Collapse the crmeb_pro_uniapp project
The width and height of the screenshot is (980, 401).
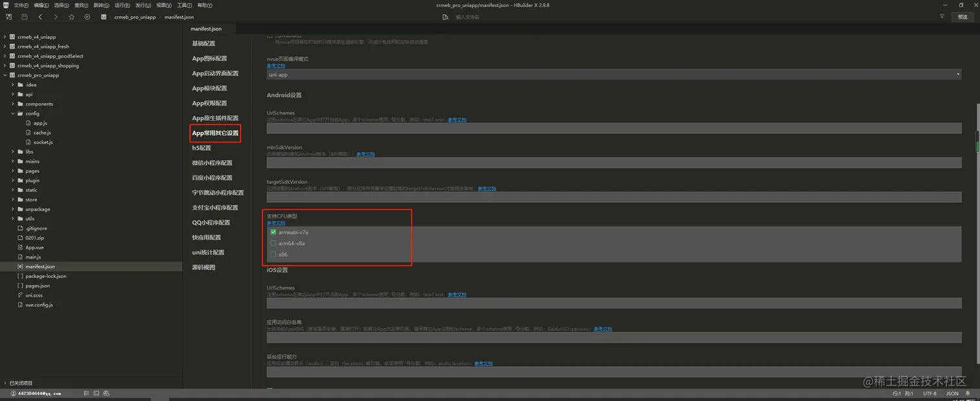point(5,75)
